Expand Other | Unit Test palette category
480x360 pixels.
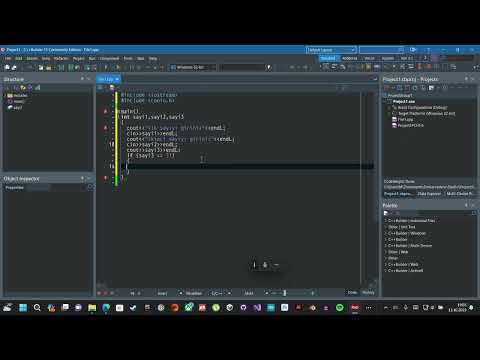[386, 227]
